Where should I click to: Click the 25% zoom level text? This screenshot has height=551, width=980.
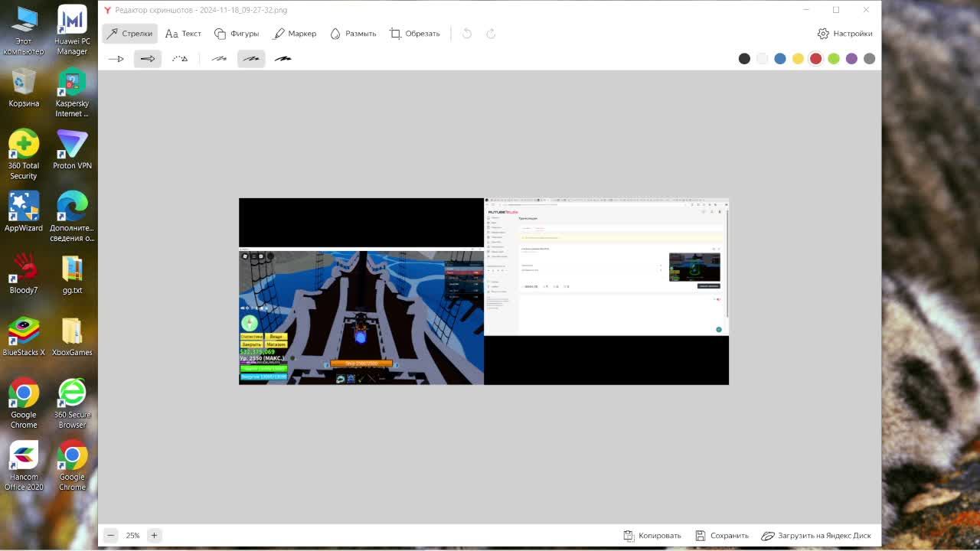tap(132, 536)
